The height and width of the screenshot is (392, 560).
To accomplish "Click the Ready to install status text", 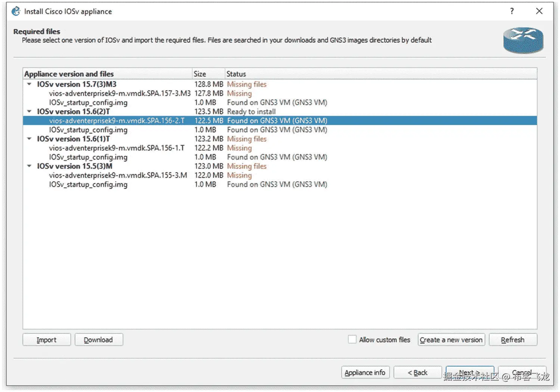I will (251, 112).
